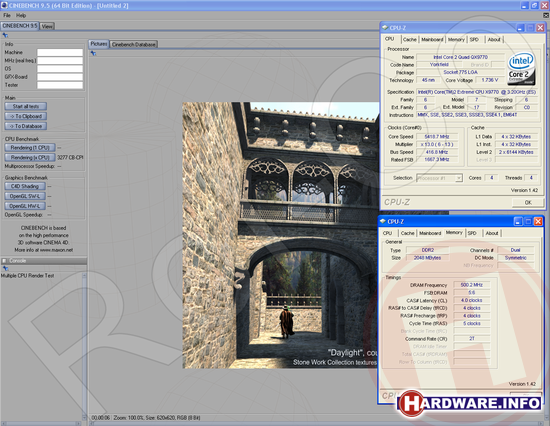This screenshot has height=426, width=550.
Task: Click the GFX-Board input field
Action: click(x=60, y=77)
